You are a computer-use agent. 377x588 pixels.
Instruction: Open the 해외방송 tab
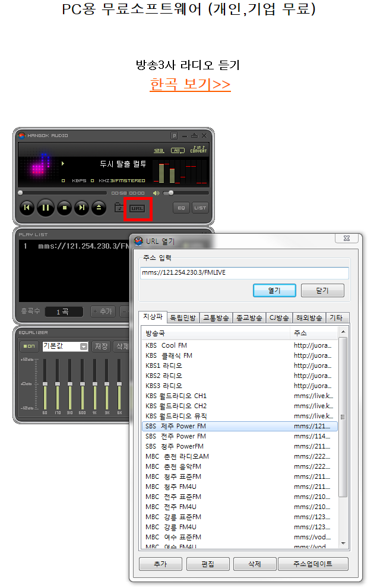point(309,318)
